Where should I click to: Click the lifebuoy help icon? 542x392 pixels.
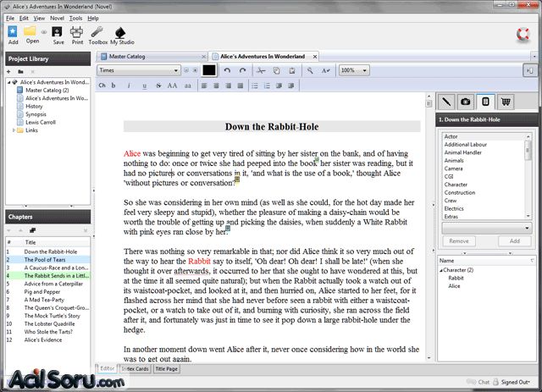523,34
